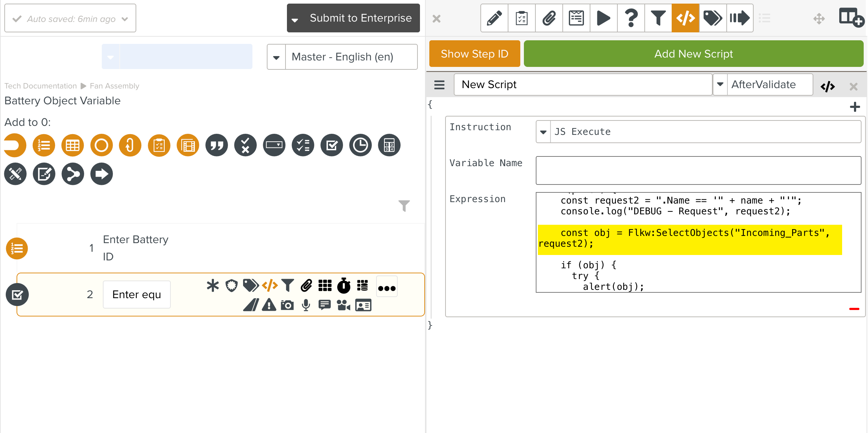
Task: Expand the JS Execute instruction dropdown
Action: tap(543, 132)
